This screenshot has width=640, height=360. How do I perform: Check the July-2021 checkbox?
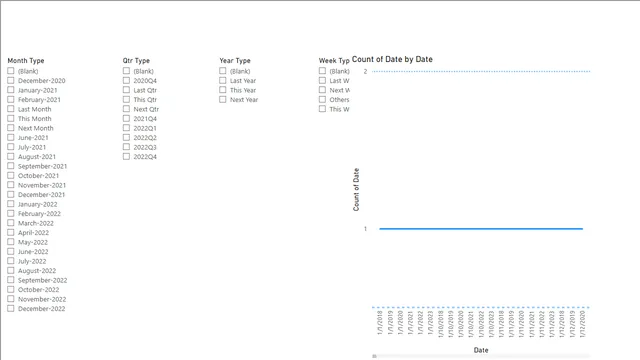pyautogui.click(x=11, y=147)
